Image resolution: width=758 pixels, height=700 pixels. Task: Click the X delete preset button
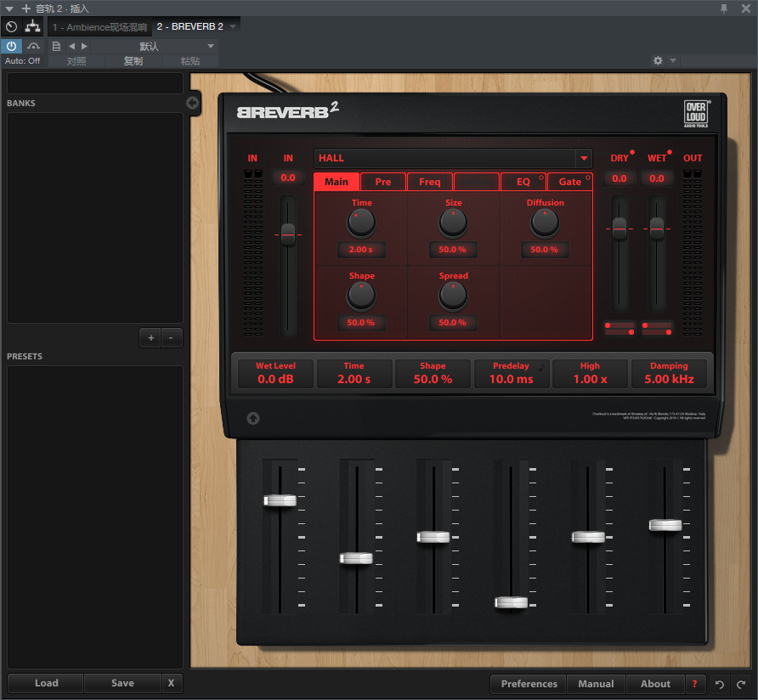tap(171, 683)
